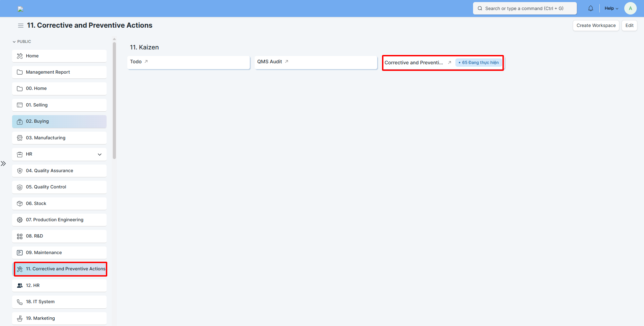Click the user avatar icon
Image resolution: width=644 pixels, height=326 pixels.
[630, 8]
